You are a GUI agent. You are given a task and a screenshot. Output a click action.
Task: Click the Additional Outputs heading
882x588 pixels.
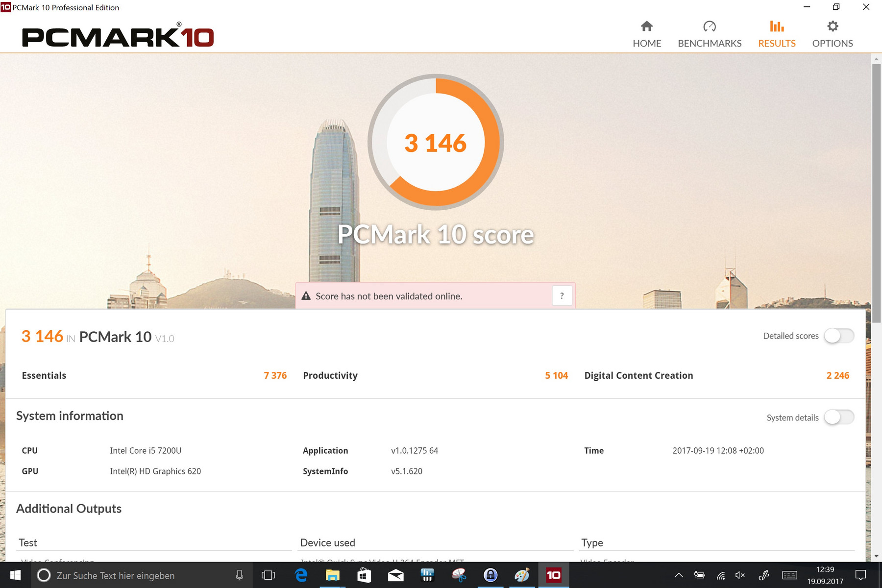click(69, 509)
